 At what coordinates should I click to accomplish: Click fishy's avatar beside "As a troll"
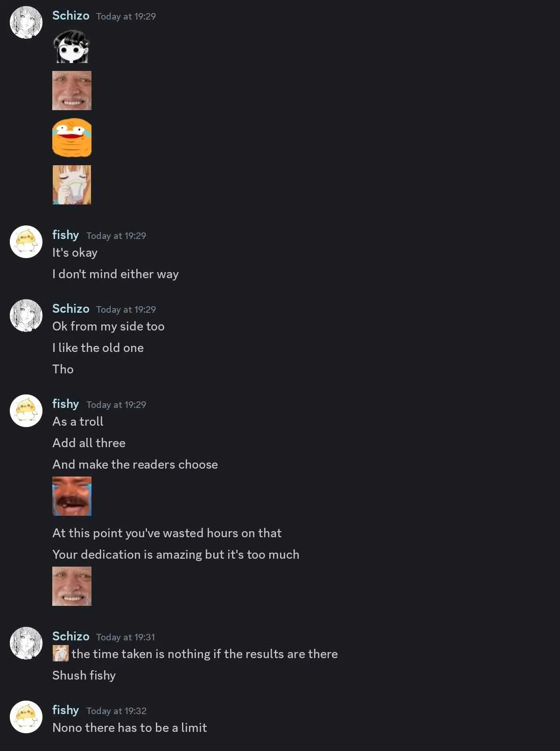[26, 411]
